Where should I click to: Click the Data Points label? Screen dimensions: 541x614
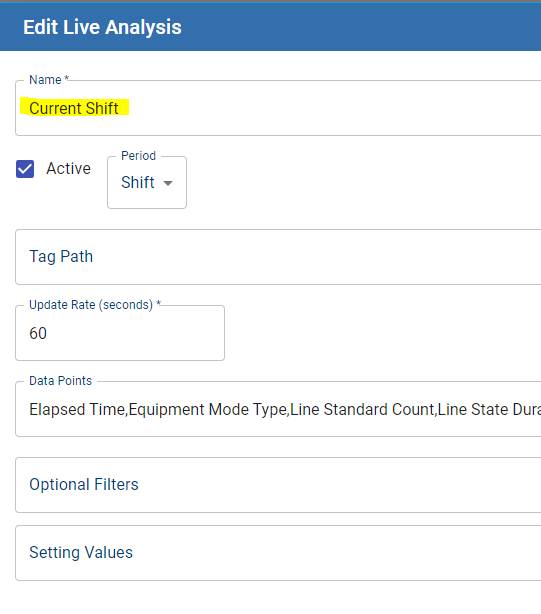[60, 381]
